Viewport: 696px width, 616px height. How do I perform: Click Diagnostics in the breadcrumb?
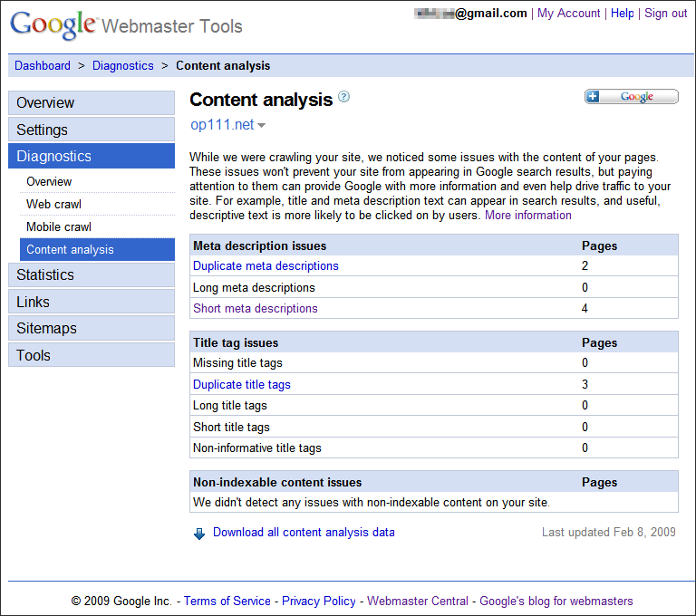click(123, 66)
